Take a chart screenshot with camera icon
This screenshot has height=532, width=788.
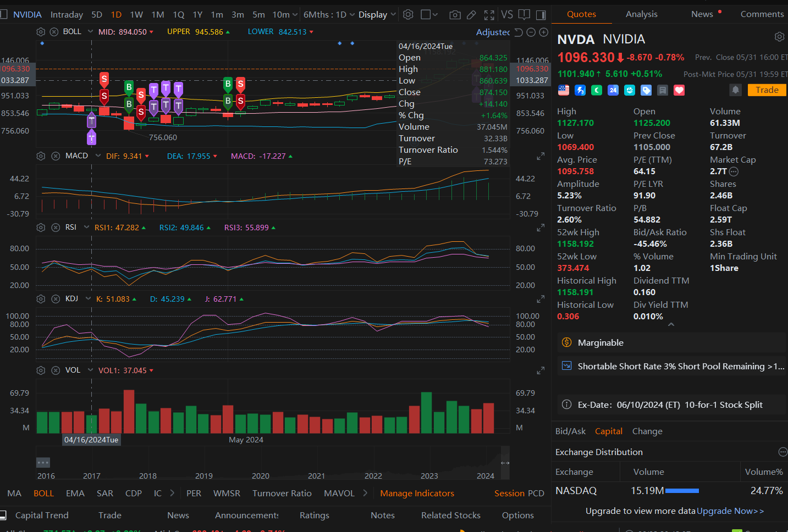[x=455, y=15]
